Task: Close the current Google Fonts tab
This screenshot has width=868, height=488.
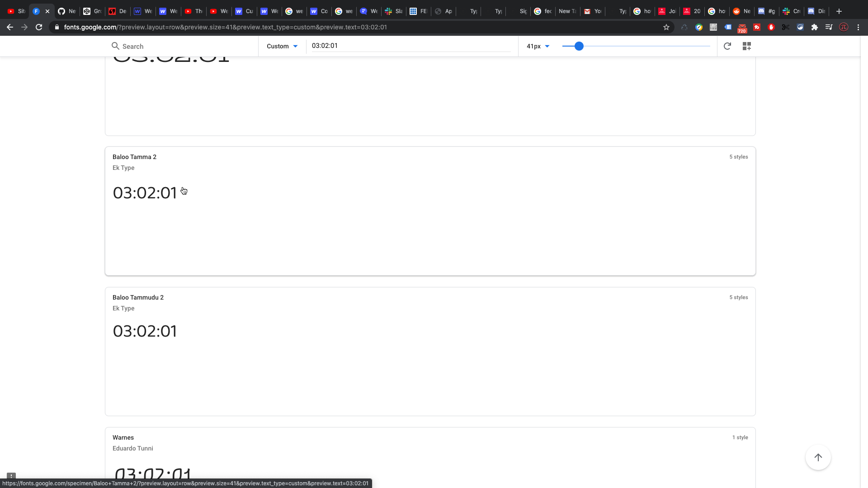Action: pos(47,11)
